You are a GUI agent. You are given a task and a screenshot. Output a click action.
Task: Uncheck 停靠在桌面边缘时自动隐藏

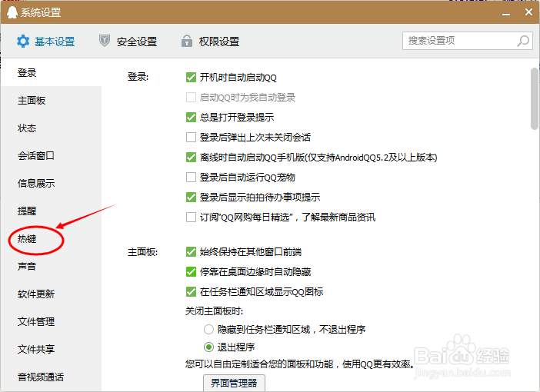[191, 272]
